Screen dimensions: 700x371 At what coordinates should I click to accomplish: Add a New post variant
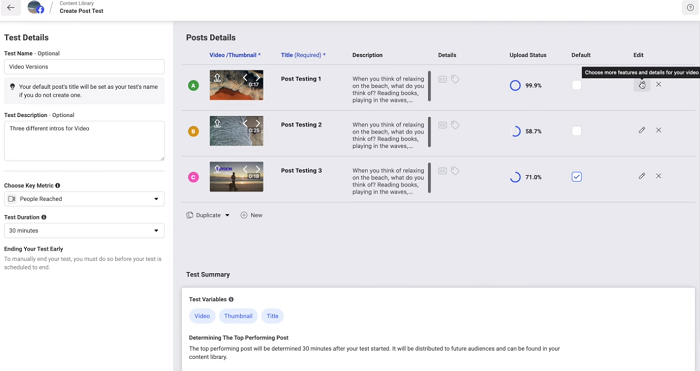[x=251, y=215]
